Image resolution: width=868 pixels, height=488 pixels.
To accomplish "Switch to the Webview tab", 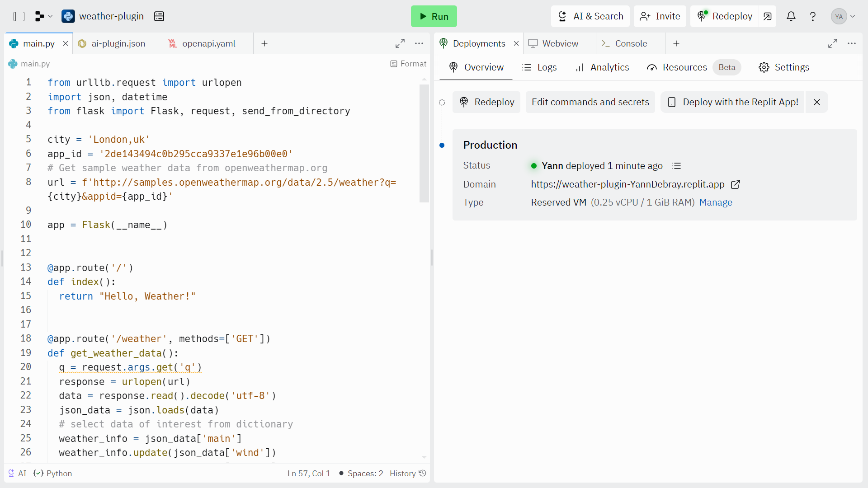I will (560, 43).
